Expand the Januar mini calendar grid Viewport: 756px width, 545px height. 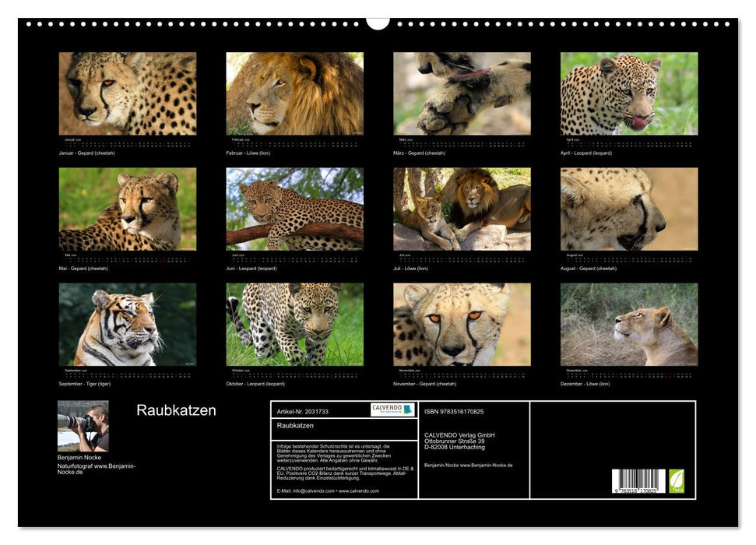[125, 142]
